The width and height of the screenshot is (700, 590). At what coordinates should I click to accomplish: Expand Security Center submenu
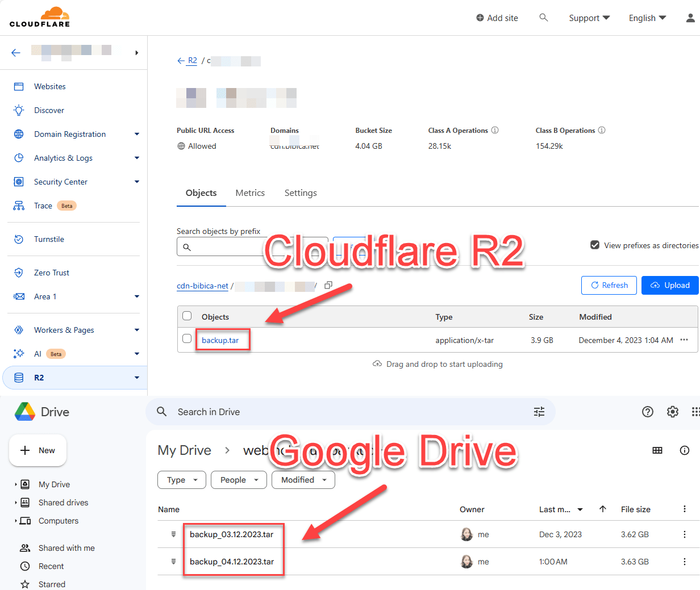[136, 182]
